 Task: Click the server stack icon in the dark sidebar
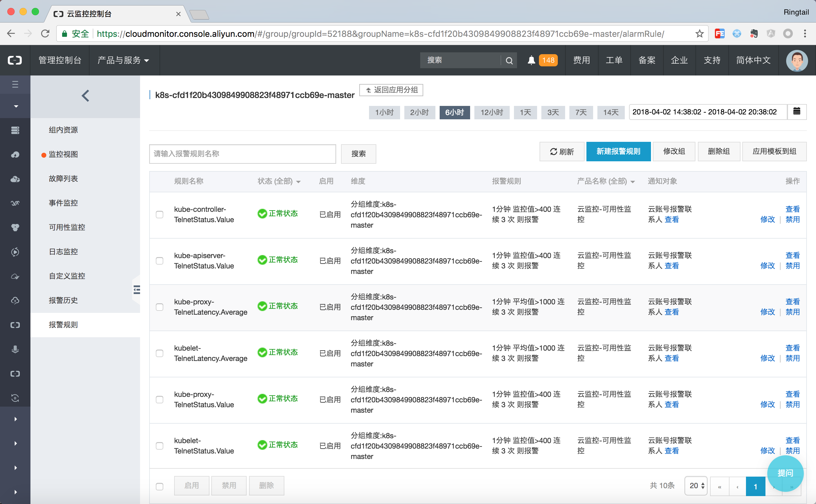15,130
